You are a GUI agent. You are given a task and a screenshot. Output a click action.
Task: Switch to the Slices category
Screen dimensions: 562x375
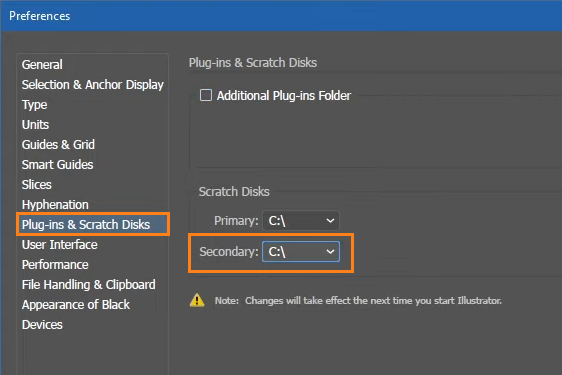click(x=37, y=185)
